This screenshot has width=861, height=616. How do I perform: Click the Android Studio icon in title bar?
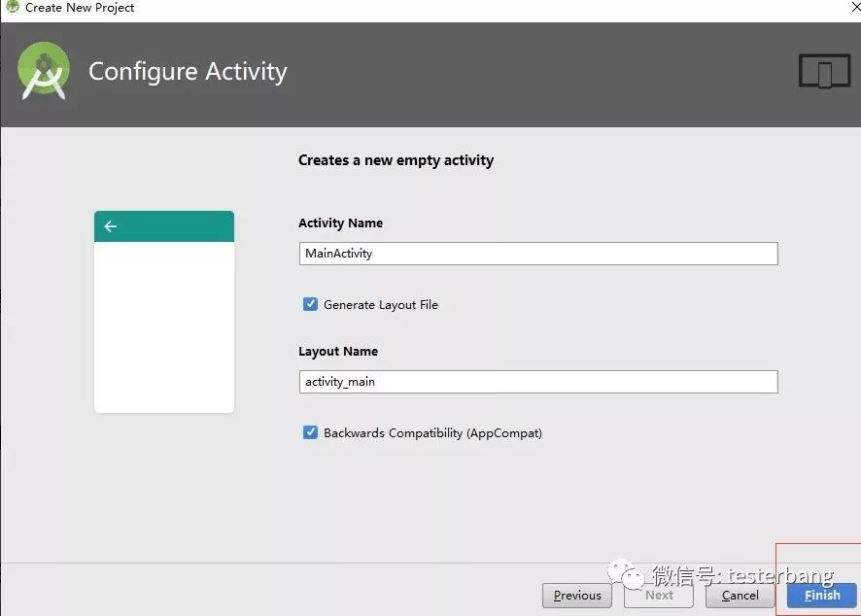[12, 7]
